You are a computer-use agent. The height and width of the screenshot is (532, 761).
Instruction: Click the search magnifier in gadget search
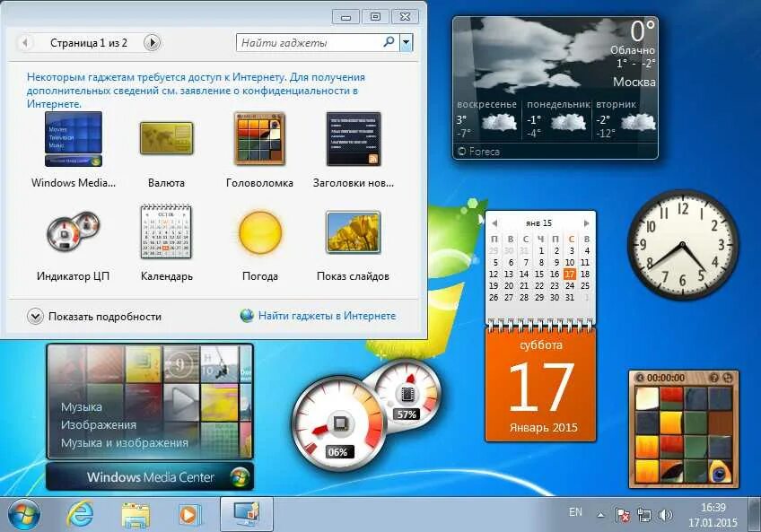[389, 42]
